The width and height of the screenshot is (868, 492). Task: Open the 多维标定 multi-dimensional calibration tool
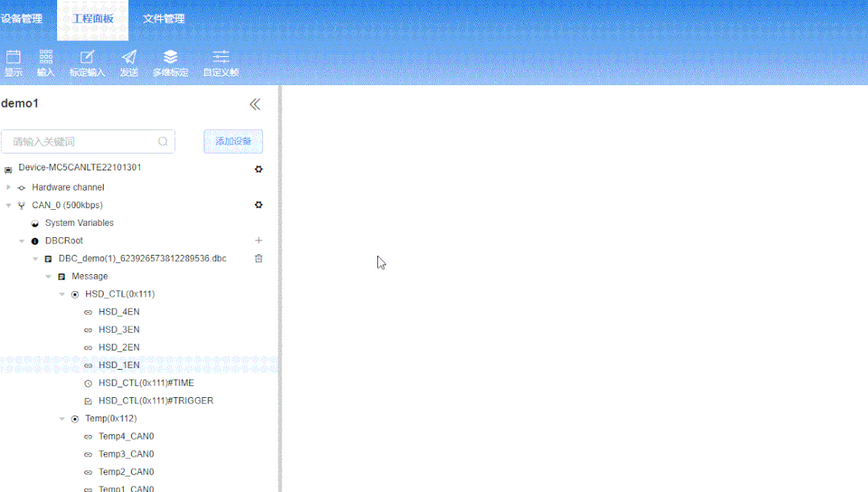(171, 63)
